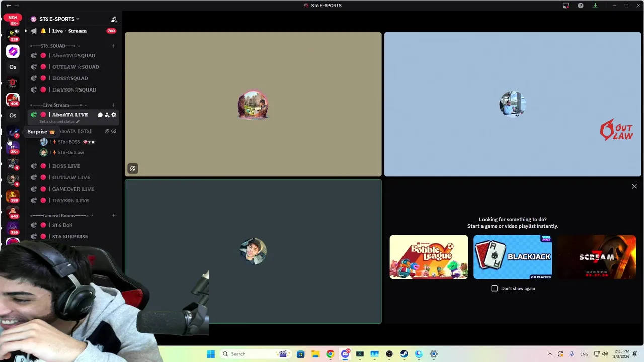Open the Windows Start menu
The image size is (644, 362).
211,354
